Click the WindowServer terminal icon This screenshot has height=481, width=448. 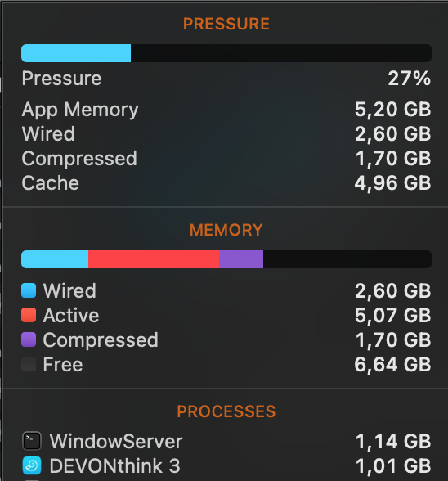click(x=32, y=441)
